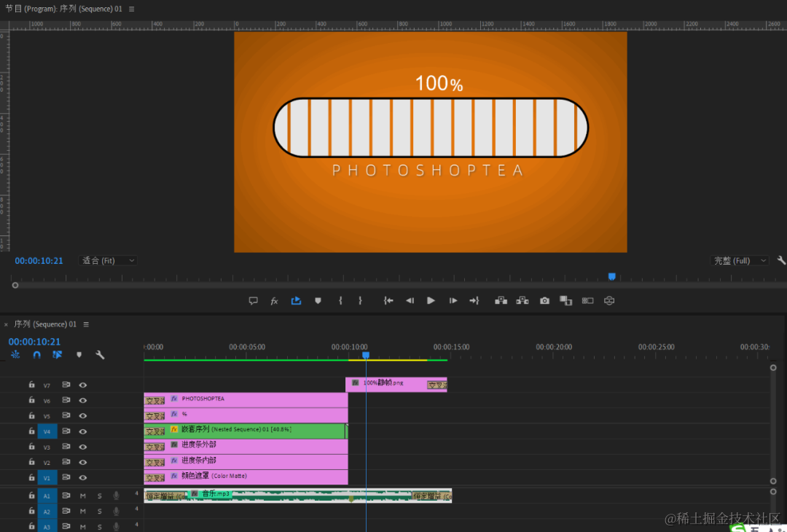The image size is (787, 532).
Task: Toggle Linked Selection in timeline
Action: (58, 354)
